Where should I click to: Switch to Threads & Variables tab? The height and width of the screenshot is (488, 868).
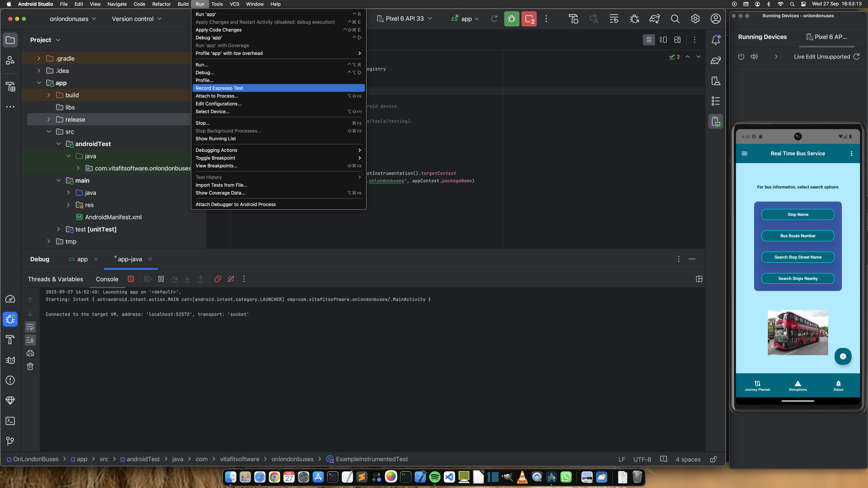click(55, 279)
